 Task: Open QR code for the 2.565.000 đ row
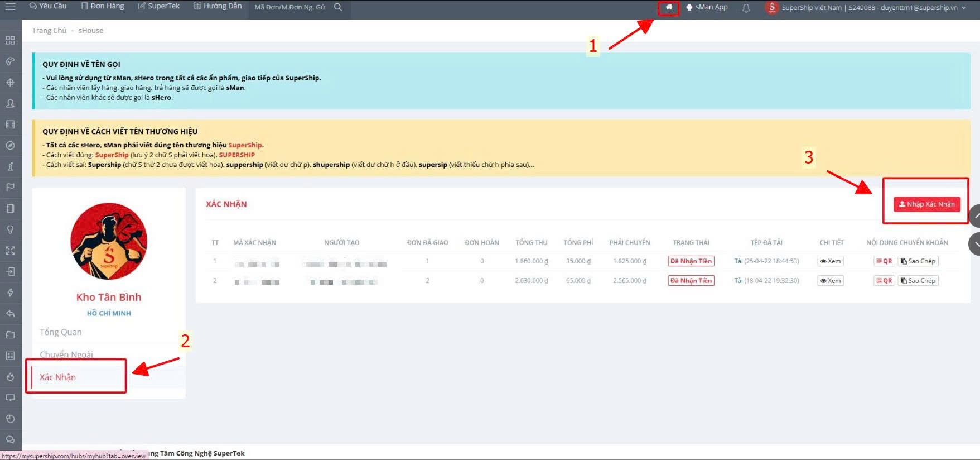coord(884,281)
